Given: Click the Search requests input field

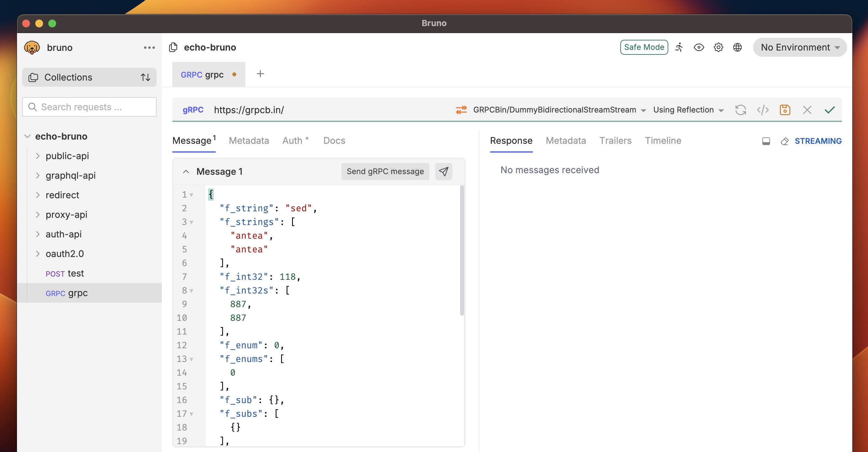Looking at the screenshot, I should click(89, 107).
